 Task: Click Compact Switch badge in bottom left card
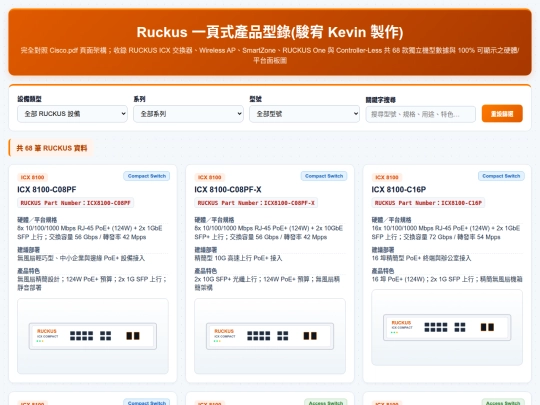[x=147, y=402]
